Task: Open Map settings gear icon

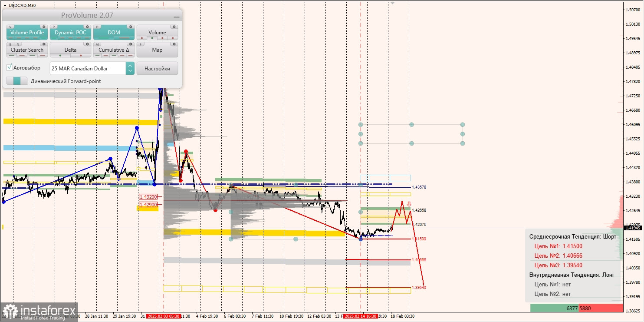Action: (x=174, y=44)
